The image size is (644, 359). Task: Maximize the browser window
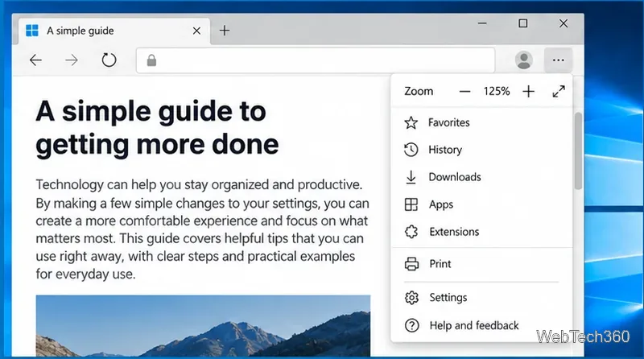(x=522, y=23)
